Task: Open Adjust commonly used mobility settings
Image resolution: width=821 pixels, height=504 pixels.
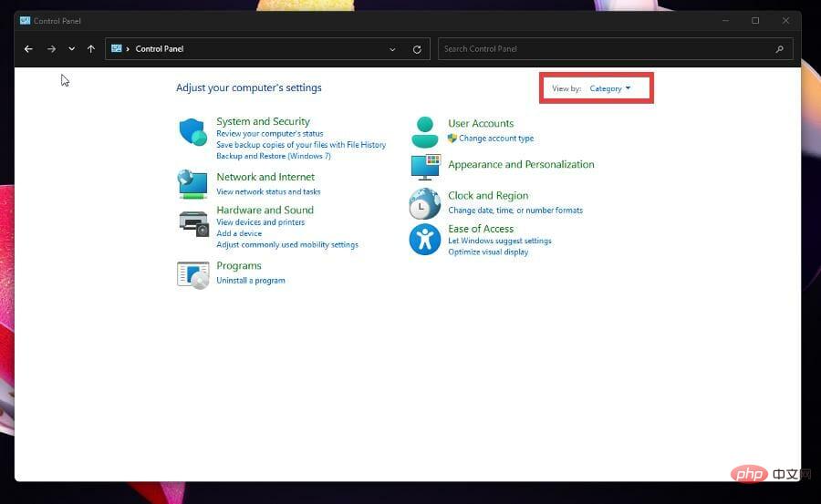Action: click(x=287, y=244)
